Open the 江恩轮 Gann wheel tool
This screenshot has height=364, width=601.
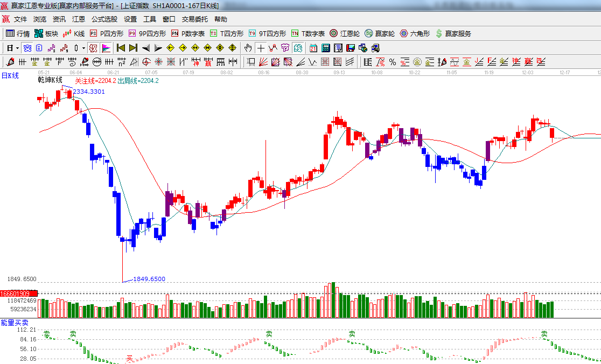click(345, 33)
